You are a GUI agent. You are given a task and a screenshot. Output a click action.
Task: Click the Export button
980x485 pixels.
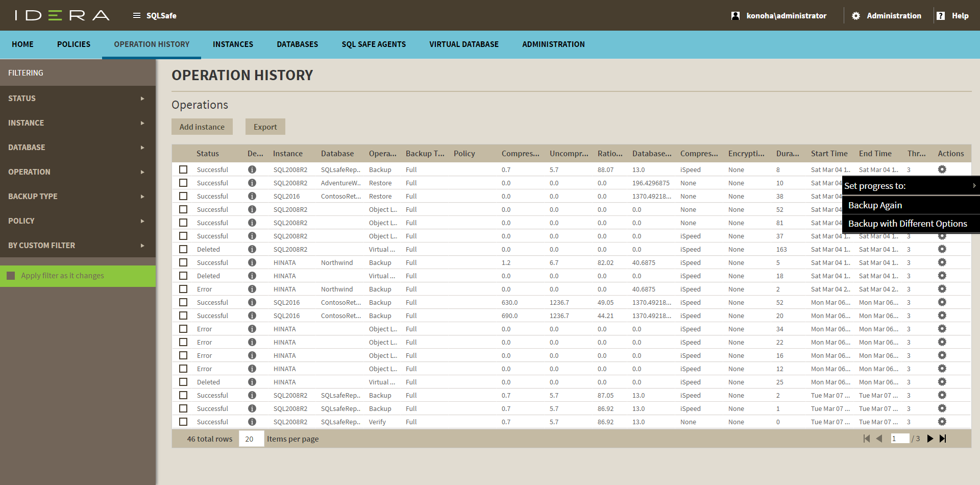[265, 127]
